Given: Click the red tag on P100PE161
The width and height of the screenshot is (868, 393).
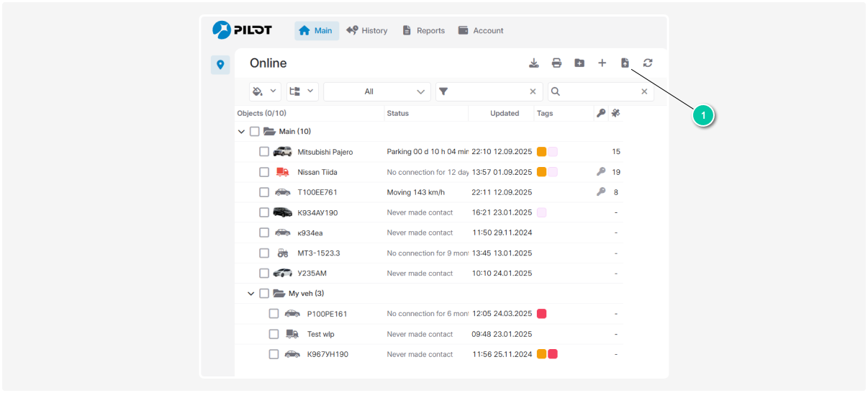Looking at the screenshot, I should pos(541,314).
